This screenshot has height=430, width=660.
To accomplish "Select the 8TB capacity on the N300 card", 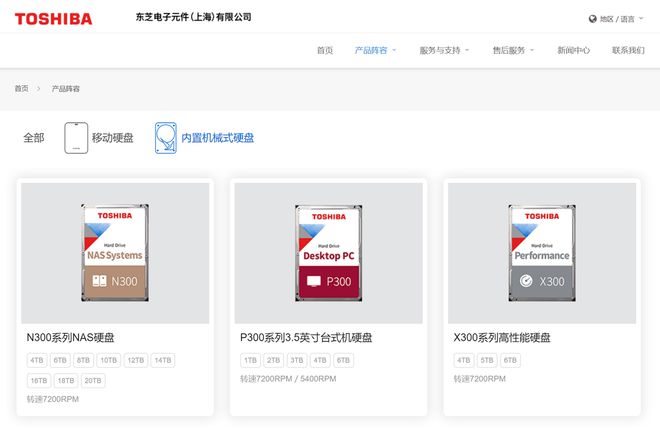I will point(83,361).
